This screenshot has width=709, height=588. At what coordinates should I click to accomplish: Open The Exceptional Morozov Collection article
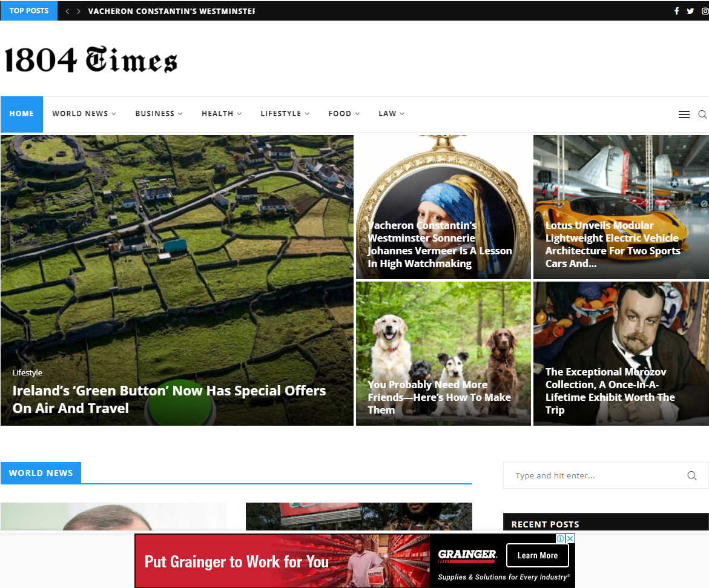point(610,391)
